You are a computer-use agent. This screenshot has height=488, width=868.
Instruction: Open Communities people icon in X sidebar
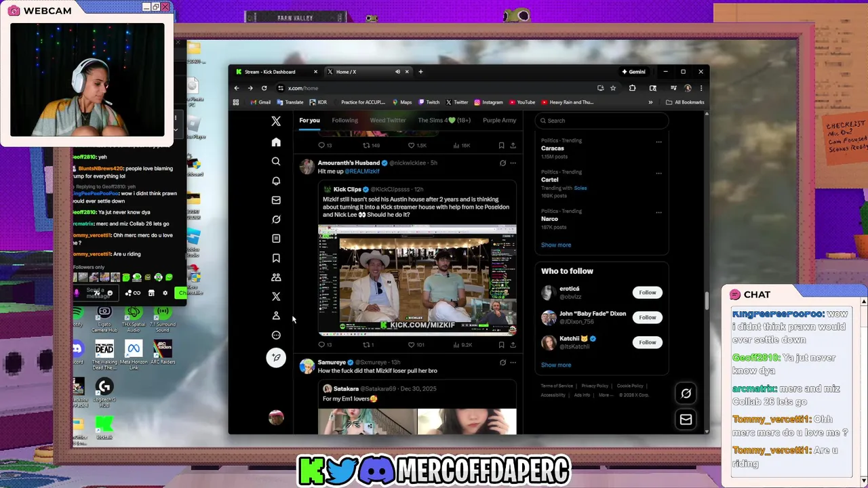[276, 277]
